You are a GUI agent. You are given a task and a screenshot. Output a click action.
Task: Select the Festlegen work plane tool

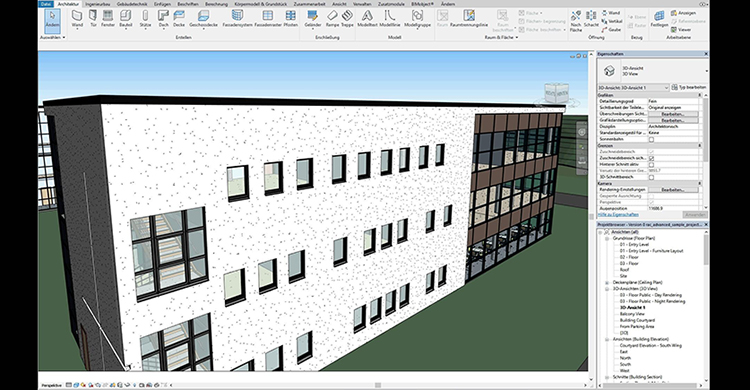pyautogui.click(x=659, y=19)
